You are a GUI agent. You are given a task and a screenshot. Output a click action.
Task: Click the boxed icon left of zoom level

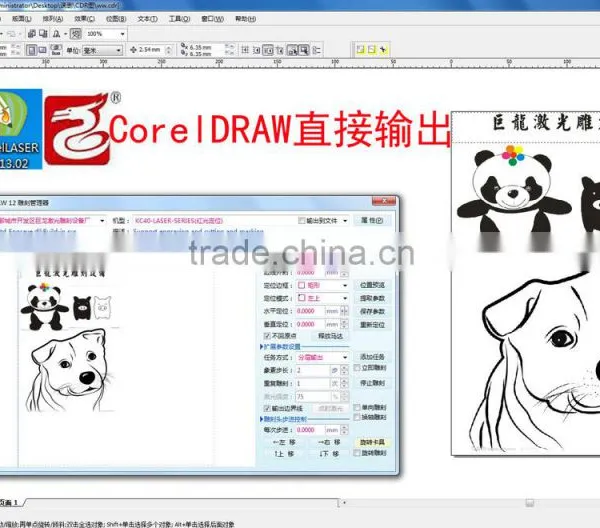76,34
